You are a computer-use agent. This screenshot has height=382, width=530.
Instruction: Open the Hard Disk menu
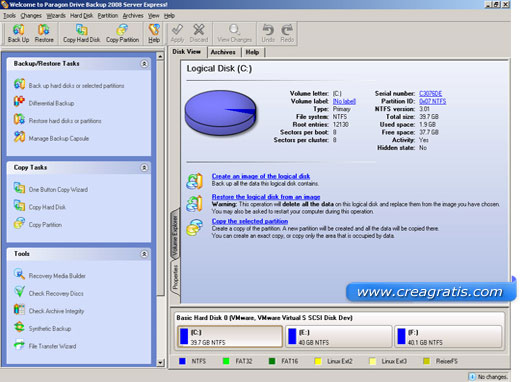coord(81,16)
